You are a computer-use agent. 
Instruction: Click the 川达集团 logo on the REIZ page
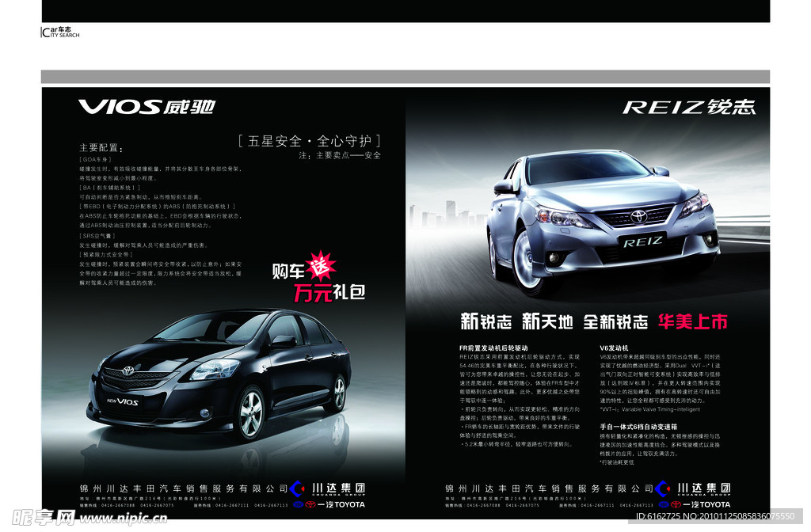coord(693,488)
